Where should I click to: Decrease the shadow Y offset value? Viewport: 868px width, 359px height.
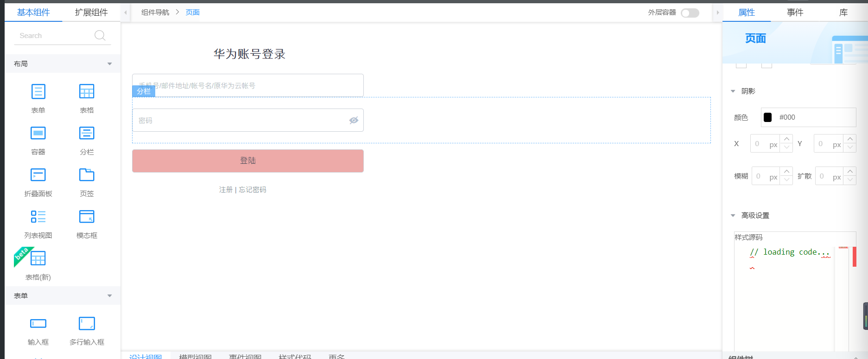[x=850, y=147]
